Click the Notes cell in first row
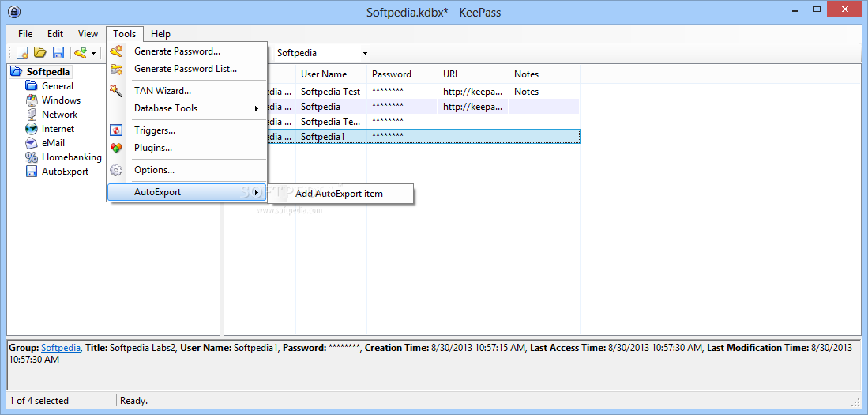868x415 pixels. click(x=544, y=92)
